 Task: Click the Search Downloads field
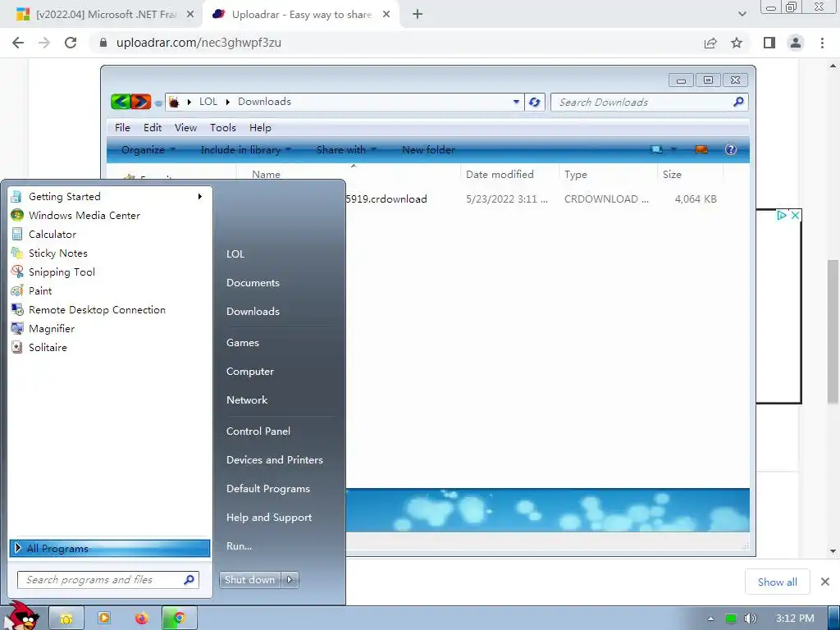point(650,102)
